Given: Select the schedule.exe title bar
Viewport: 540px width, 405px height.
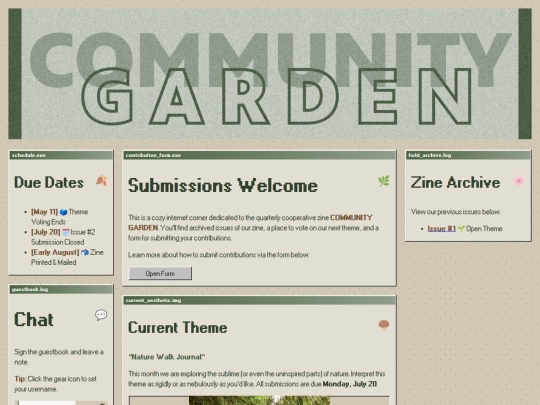Looking at the screenshot, I should tap(61, 155).
